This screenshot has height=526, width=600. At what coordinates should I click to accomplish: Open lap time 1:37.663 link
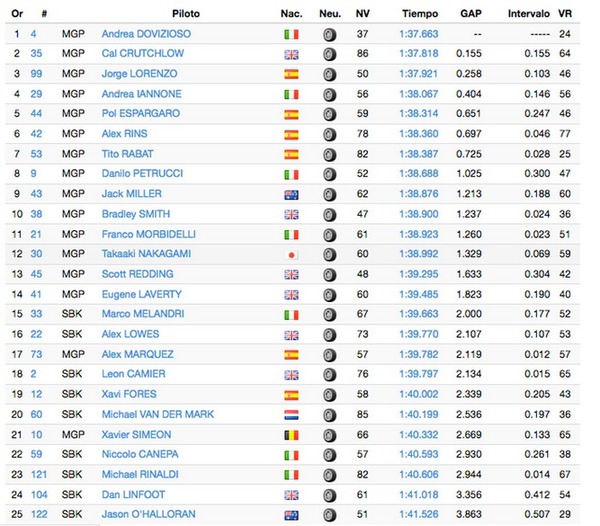tap(419, 34)
